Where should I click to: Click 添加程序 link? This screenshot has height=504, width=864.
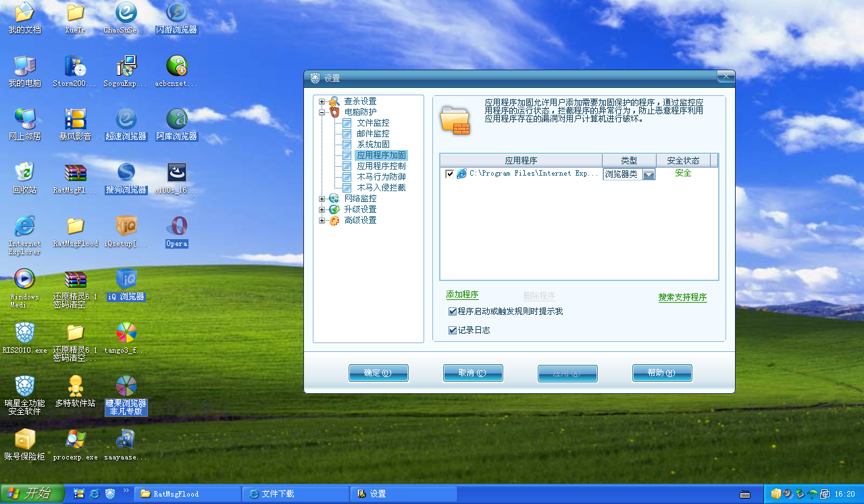pyautogui.click(x=462, y=295)
